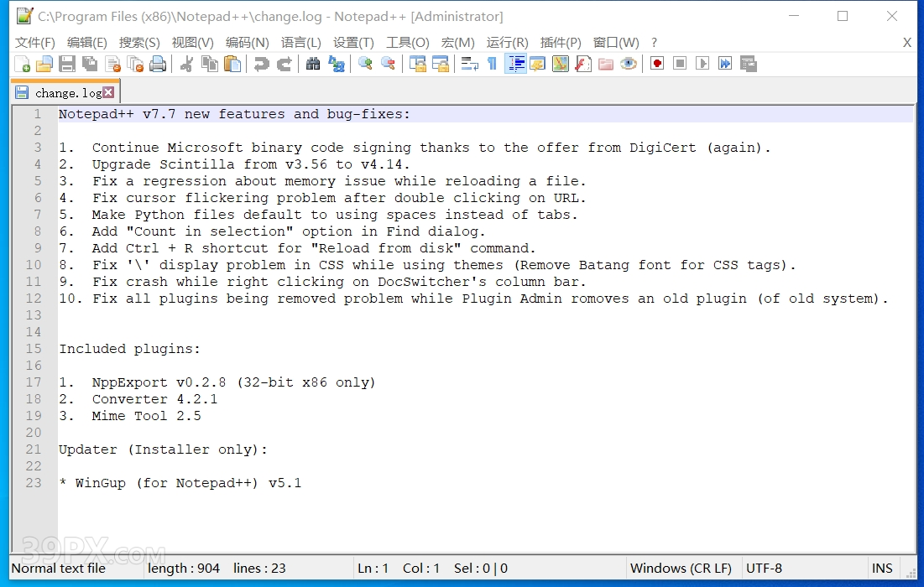This screenshot has width=924, height=587.
Task: Select the change.log document tab
Action: click(63, 91)
